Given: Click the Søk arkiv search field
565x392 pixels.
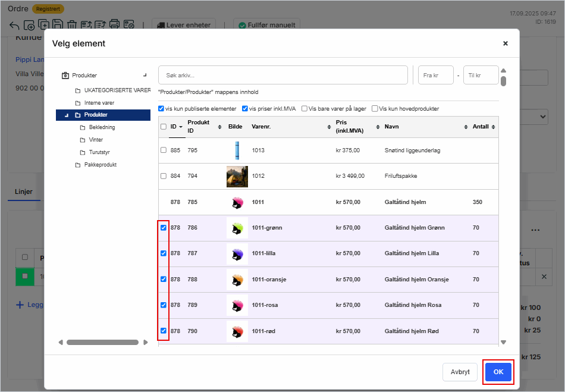Looking at the screenshot, I should [282, 76].
